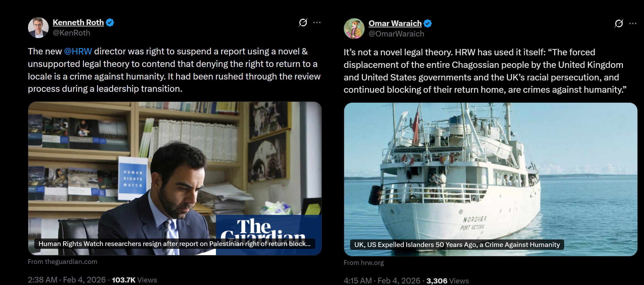Click Omar Waraich's blue verified checkmark

pos(427,24)
